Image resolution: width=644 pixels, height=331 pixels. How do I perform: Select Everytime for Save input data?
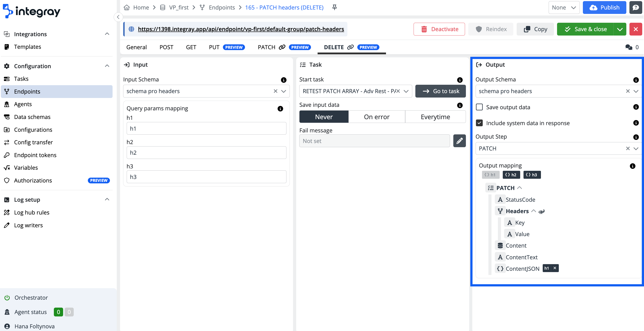(435, 117)
